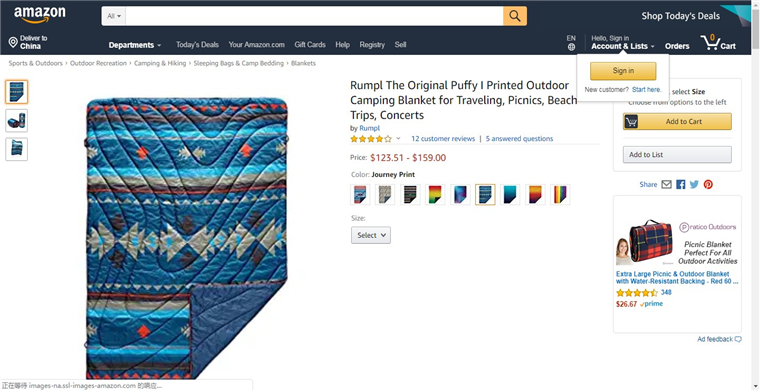The image size is (760, 391).
Task: Click the search magnifier button
Action: click(x=515, y=16)
